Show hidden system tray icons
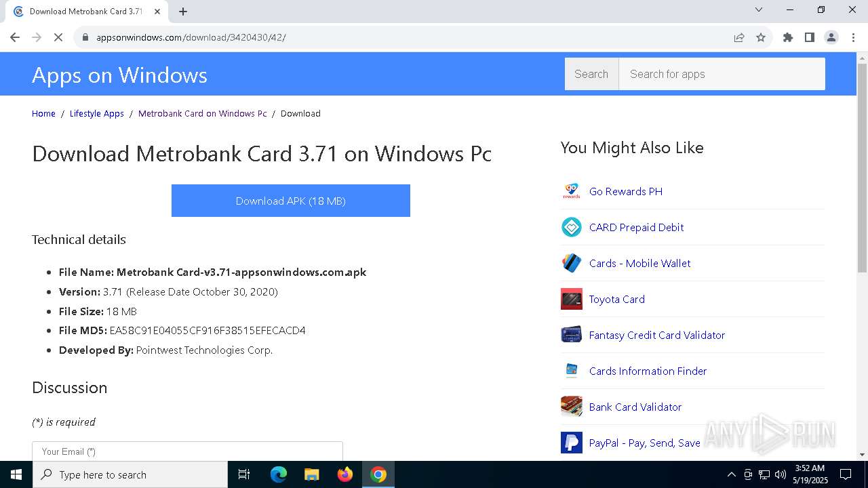This screenshot has height=488, width=868. coord(732,474)
